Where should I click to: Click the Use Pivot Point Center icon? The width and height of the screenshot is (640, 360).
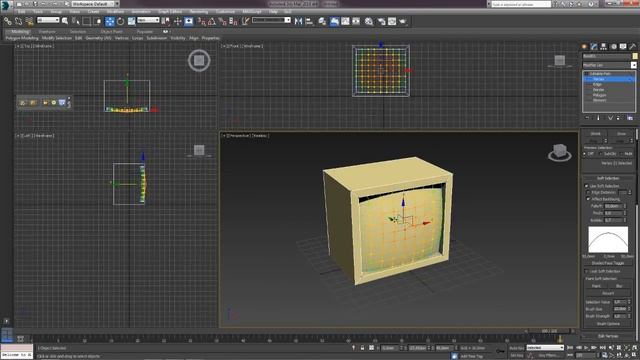[x=166, y=21]
